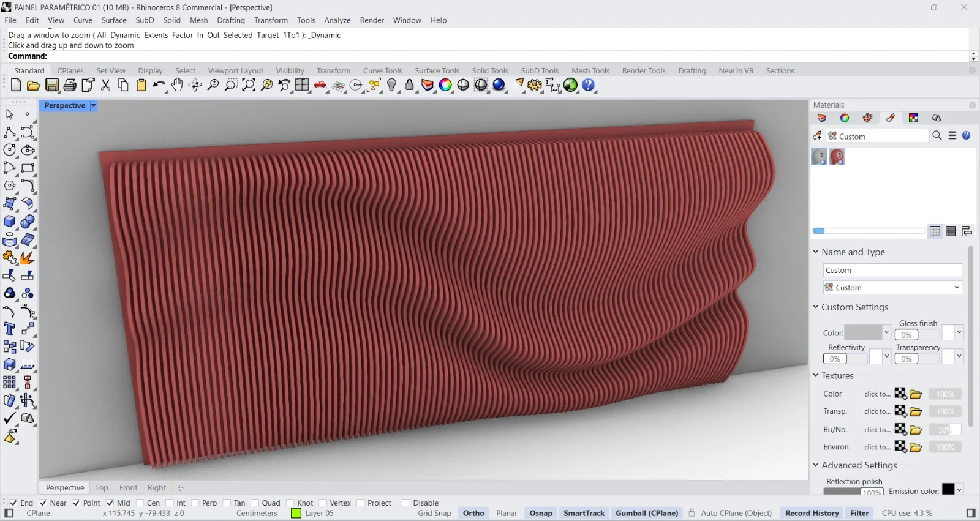This screenshot has height=521, width=980.
Task: Click the Paste clipboard icon
Action: pyautogui.click(x=141, y=85)
